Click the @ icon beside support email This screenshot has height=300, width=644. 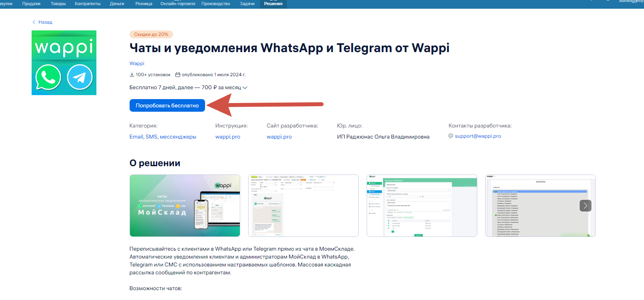tap(451, 136)
